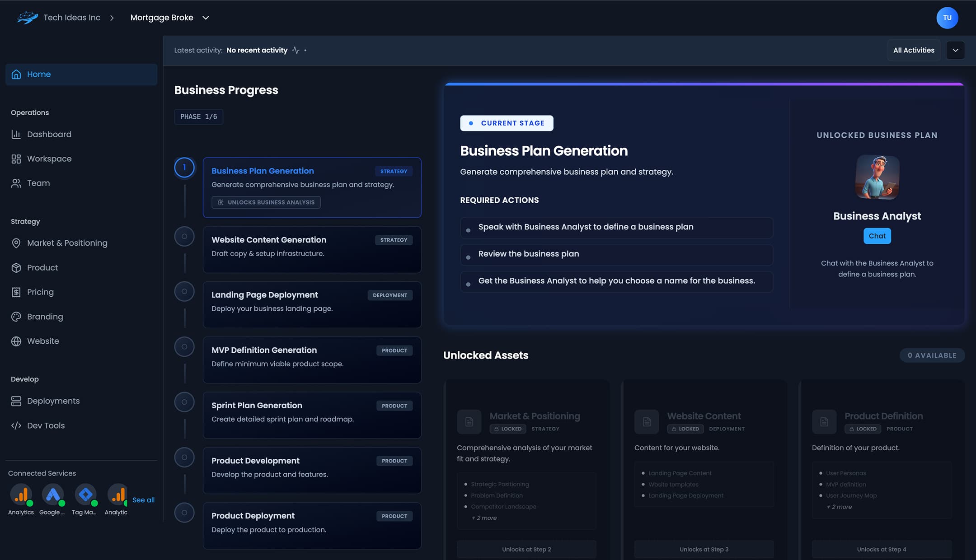Expand the Tech Ideas Inc breadcrumb arrow
Screen dimensions: 976x560
coord(112,18)
